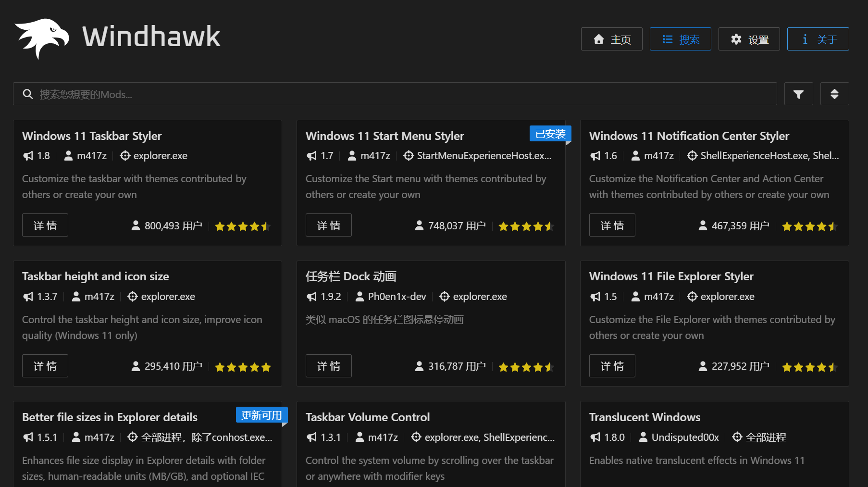
Task: Click Windows 11 File Explorer Styler title
Action: 671,276
